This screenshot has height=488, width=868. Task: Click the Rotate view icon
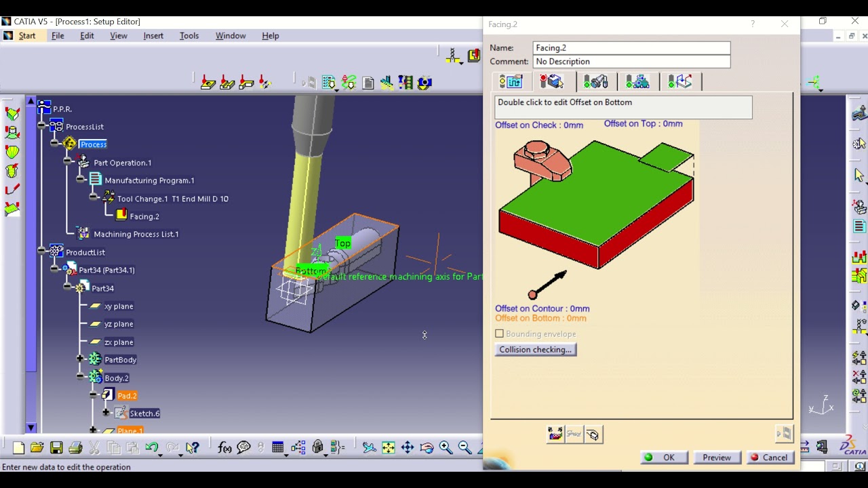(x=427, y=447)
